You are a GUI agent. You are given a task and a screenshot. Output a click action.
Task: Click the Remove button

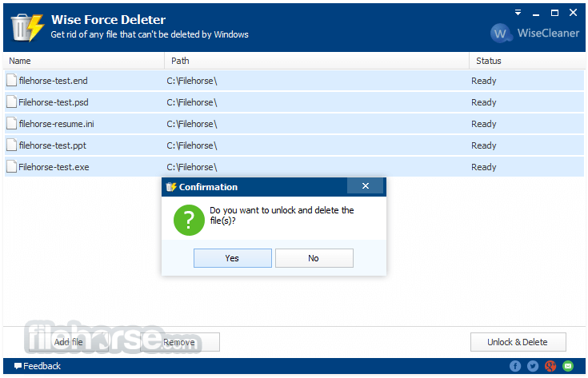tap(180, 342)
